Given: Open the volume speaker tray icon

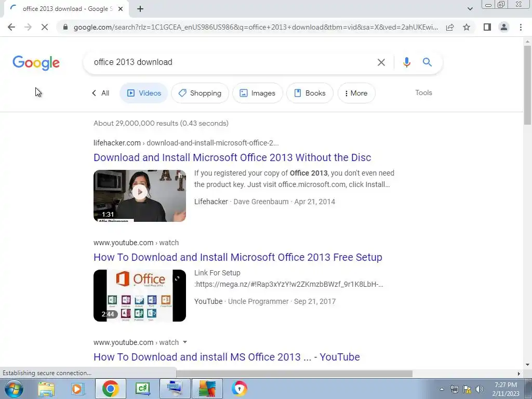Looking at the screenshot, I should [480, 389].
